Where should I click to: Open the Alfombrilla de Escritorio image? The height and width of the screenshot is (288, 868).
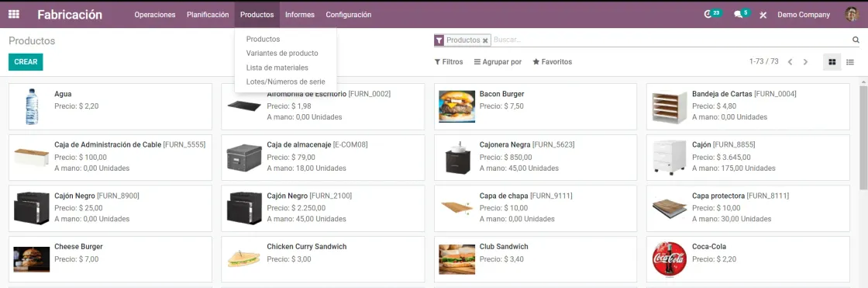point(244,106)
